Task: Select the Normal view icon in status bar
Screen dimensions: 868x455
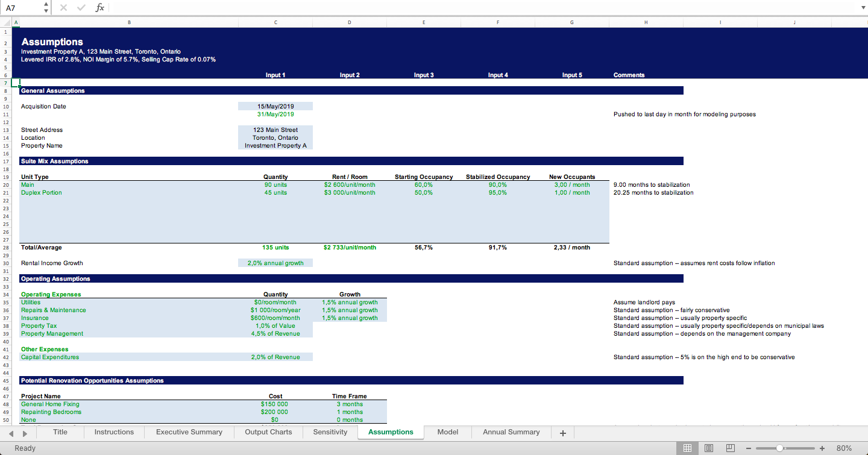Action: coord(687,448)
